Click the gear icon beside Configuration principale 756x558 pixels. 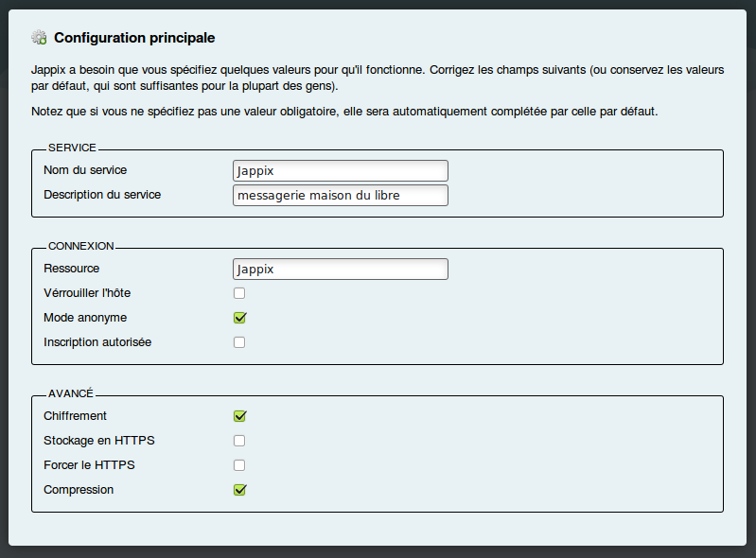[x=39, y=38]
